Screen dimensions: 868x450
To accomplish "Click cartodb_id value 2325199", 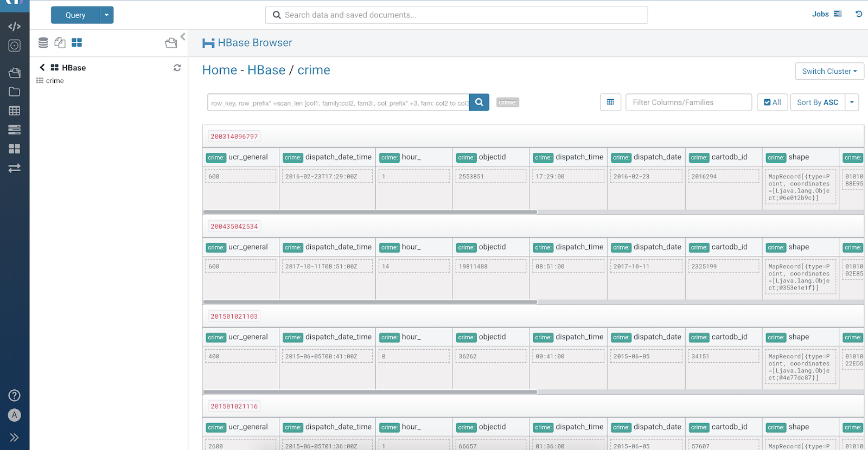I will (x=723, y=267).
